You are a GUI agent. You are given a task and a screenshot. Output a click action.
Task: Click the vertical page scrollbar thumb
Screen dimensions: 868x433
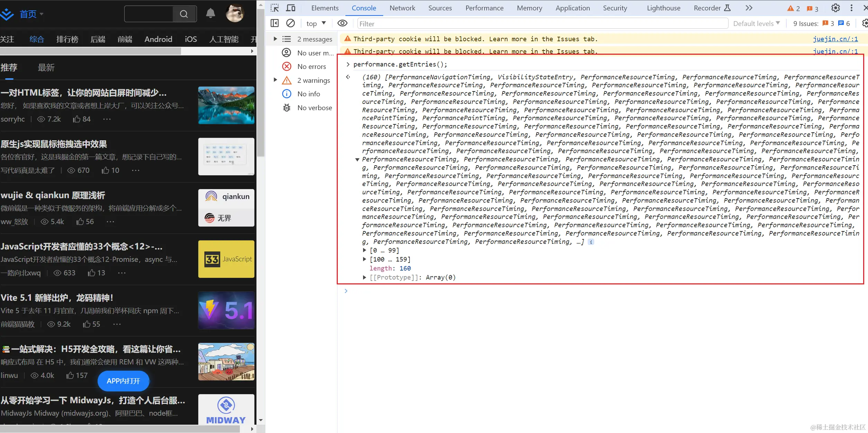[261, 83]
